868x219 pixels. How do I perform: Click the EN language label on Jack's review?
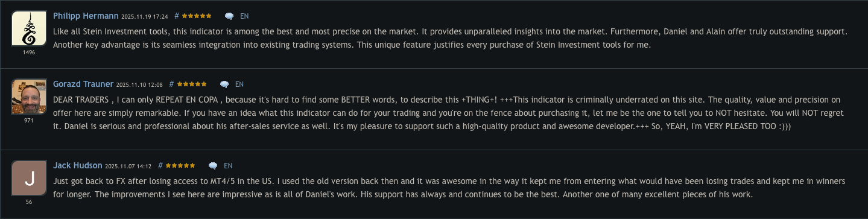pyautogui.click(x=228, y=165)
